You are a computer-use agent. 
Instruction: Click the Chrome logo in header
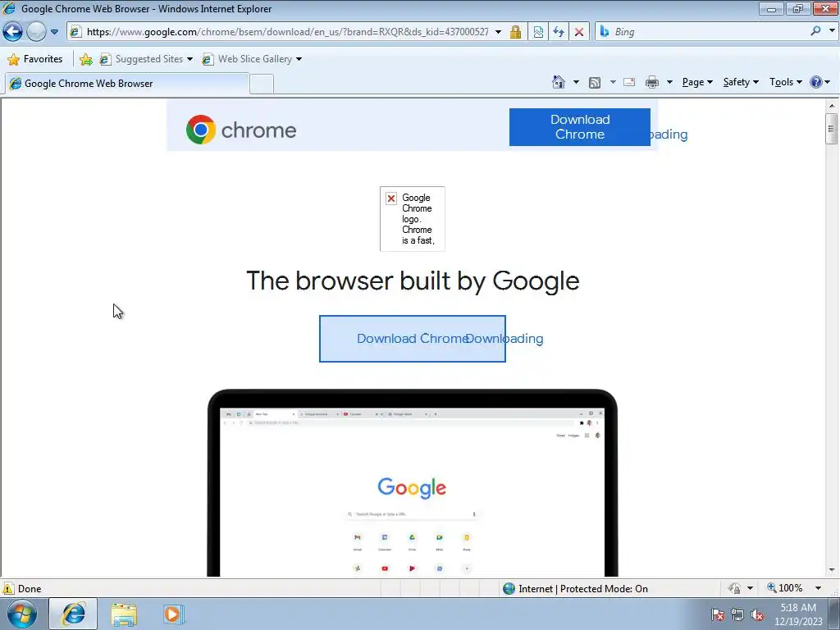[241, 130]
